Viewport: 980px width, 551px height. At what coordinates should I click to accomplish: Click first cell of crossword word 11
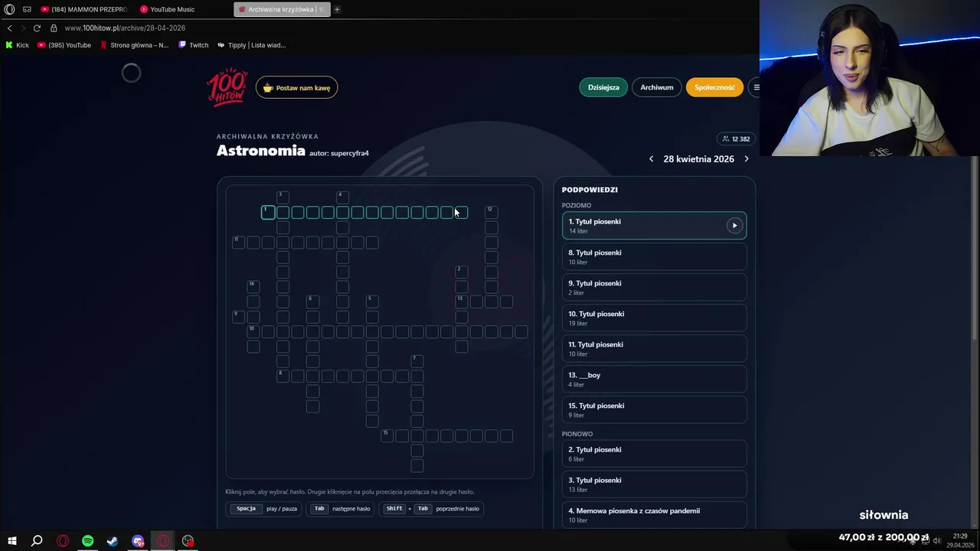click(238, 243)
